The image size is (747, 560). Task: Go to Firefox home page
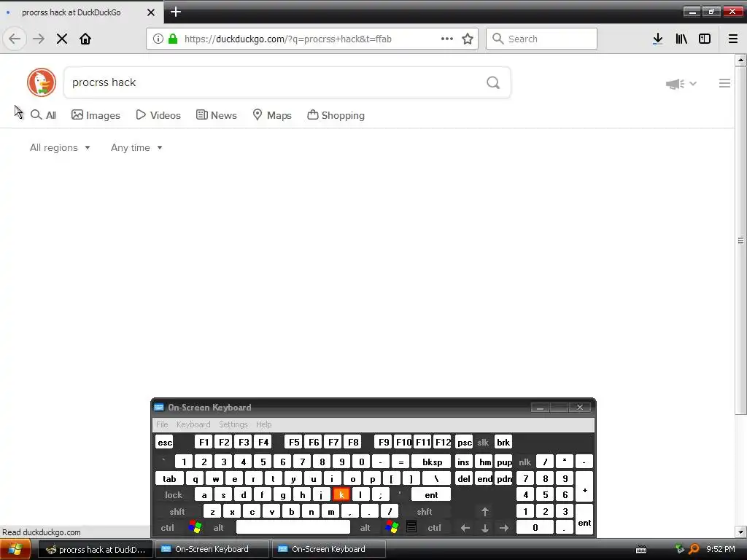tap(85, 39)
